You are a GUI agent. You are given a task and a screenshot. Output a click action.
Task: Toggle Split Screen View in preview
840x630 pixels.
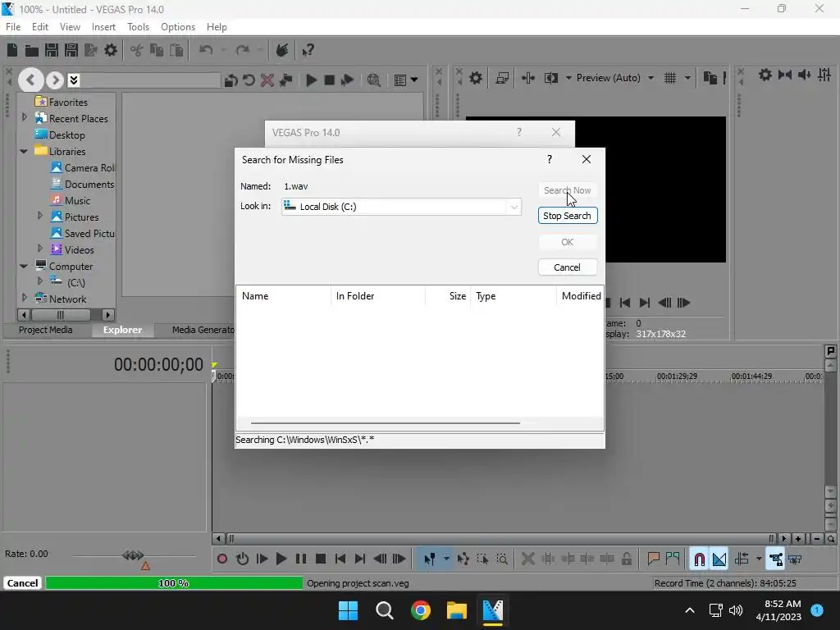pyautogui.click(x=550, y=78)
